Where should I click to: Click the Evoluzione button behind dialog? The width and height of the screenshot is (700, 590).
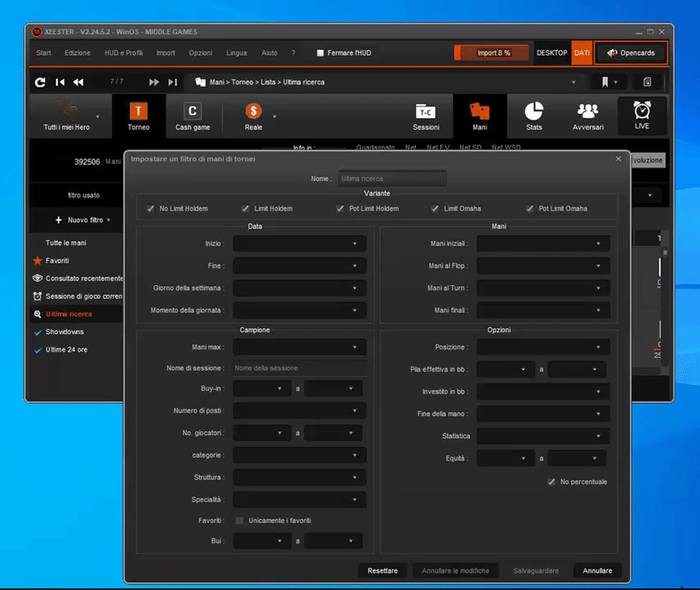[x=648, y=161]
